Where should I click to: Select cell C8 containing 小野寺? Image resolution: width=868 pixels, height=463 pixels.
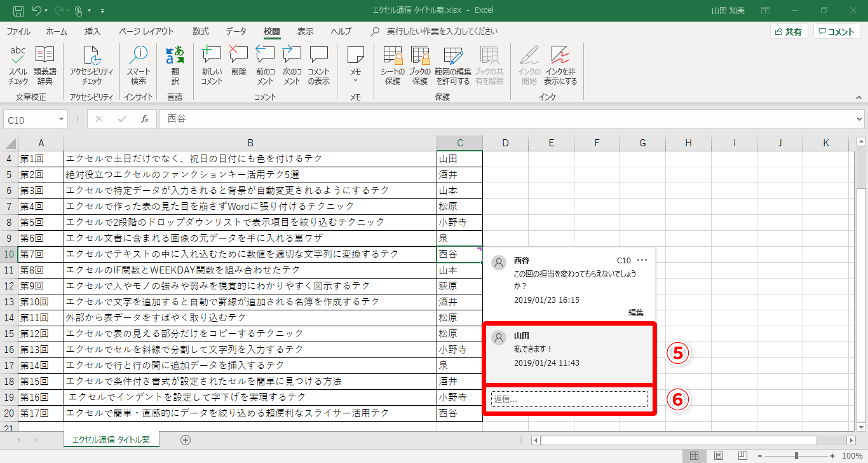click(459, 223)
